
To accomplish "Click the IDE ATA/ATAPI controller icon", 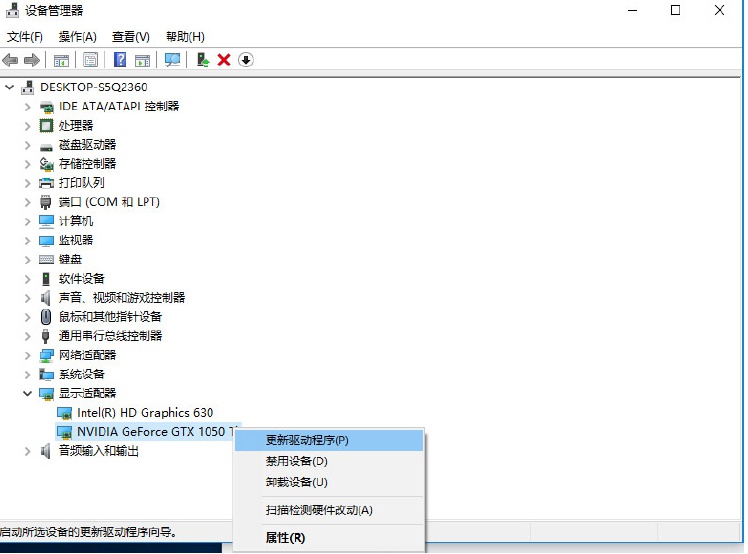I will tap(46, 107).
